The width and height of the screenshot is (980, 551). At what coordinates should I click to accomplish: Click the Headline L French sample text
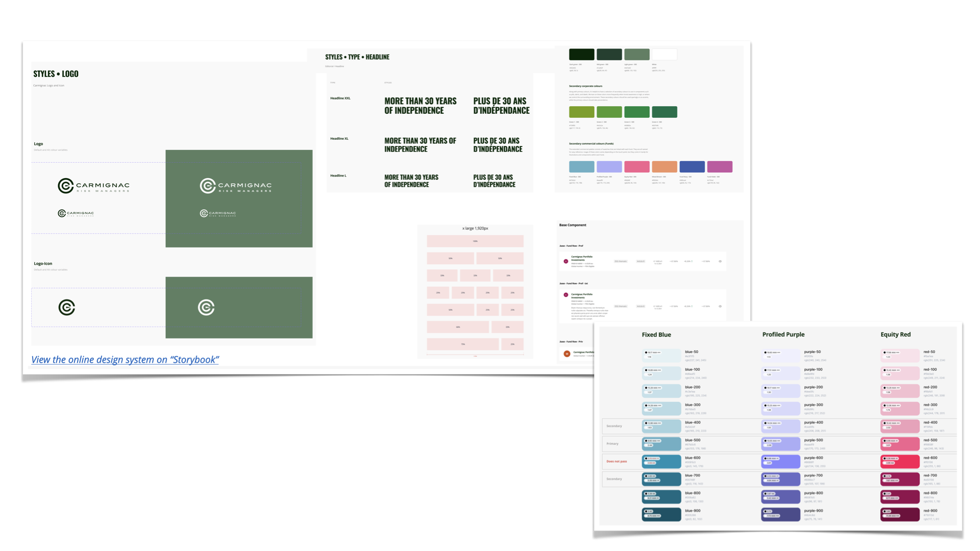coord(494,181)
